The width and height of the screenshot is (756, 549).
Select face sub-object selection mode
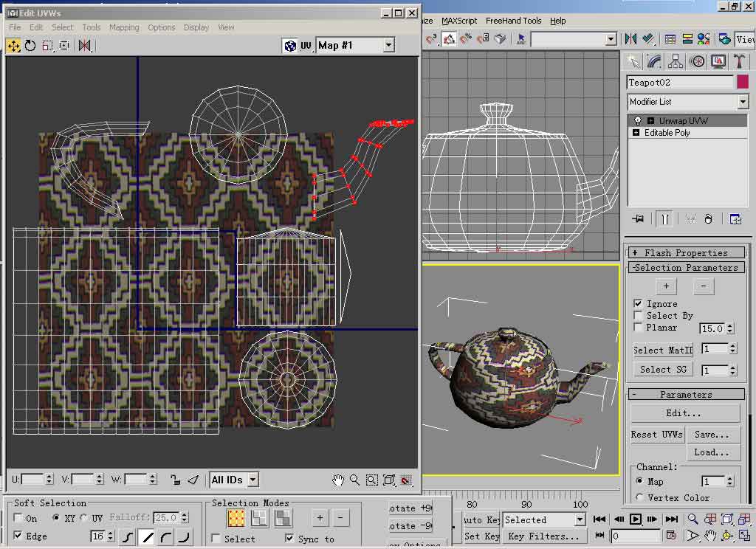click(x=283, y=519)
